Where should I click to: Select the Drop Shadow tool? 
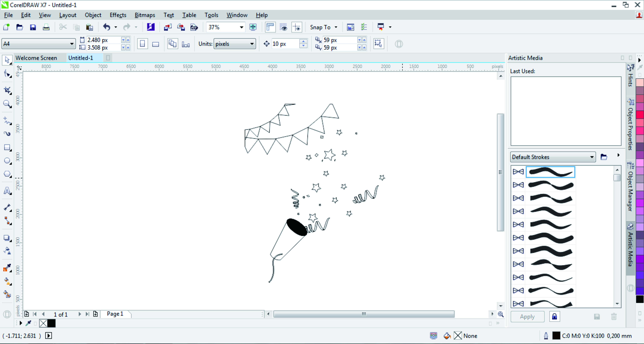[x=7, y=238]
